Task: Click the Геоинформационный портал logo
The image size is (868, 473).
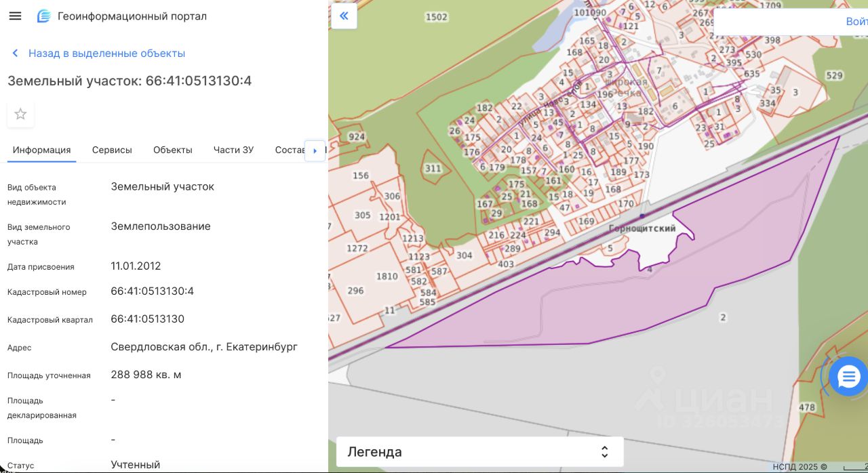Action: 44,16
